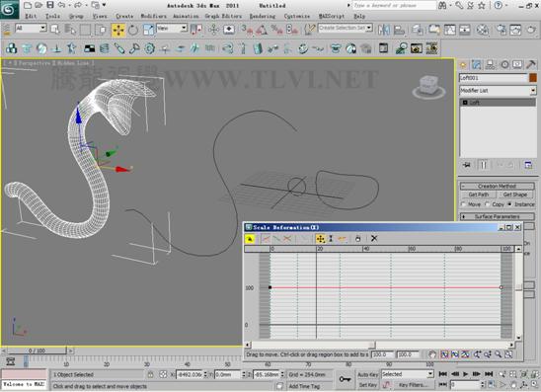Click the ViewCube in perspective viewport

(x=428, y=86)
